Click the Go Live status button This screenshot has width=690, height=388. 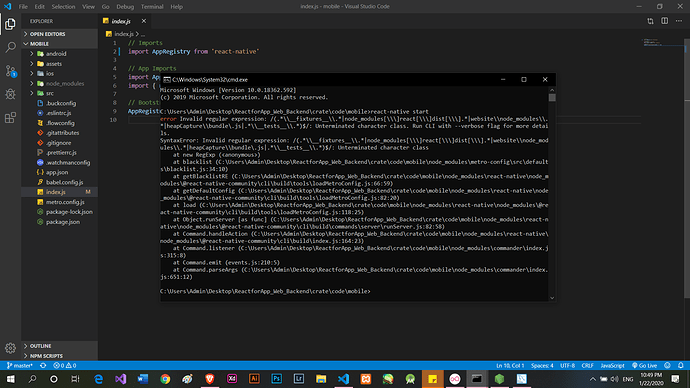(644, 366)
